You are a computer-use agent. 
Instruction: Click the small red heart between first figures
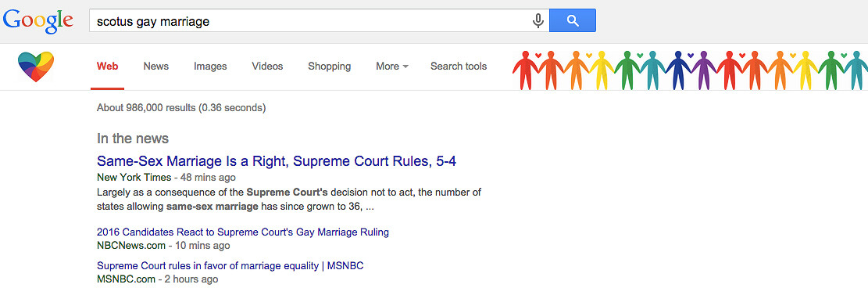[538, 55]
